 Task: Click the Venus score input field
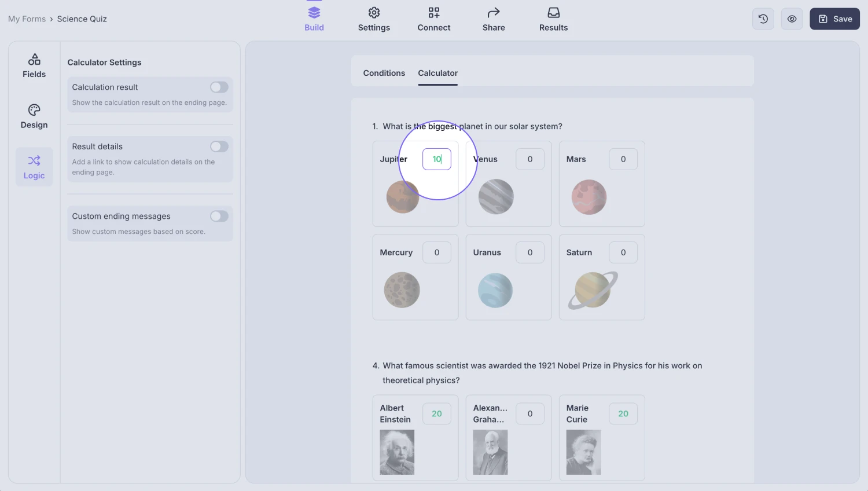coord(529,159)
